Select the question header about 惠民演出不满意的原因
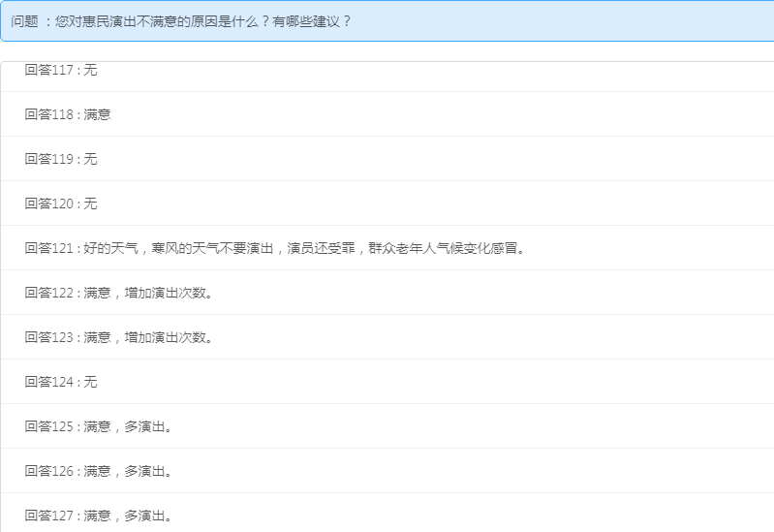 387,21
